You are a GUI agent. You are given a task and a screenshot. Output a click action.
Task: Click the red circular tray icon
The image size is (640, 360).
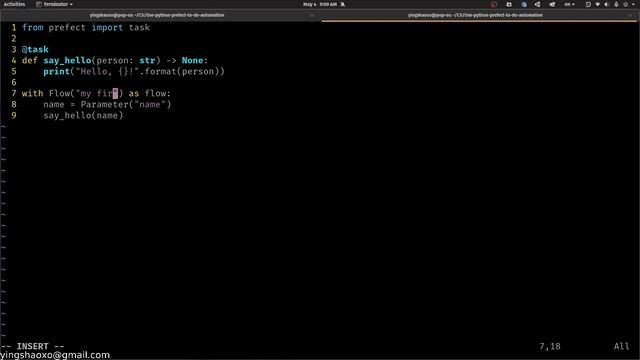[x=494, y=4]
